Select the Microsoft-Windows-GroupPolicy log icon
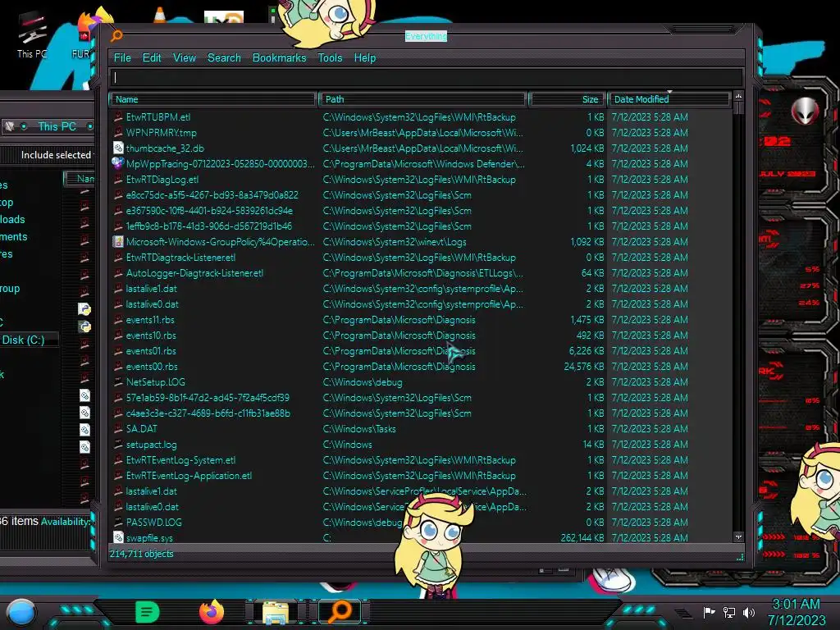Image resolution: width=840 pixels, height=630 pixels. [x=118, y=242]
